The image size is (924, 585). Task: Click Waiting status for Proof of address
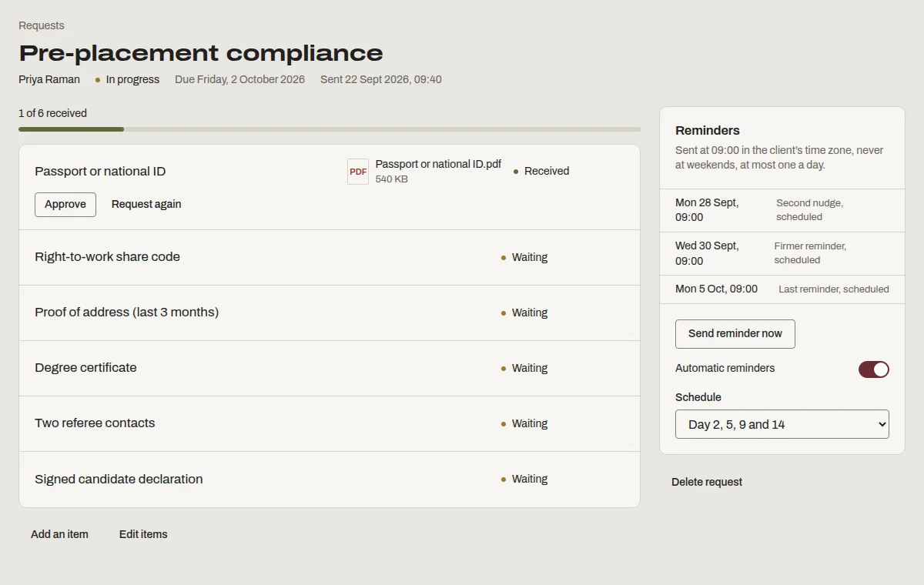pyautogui.click(x=524, y=313)
